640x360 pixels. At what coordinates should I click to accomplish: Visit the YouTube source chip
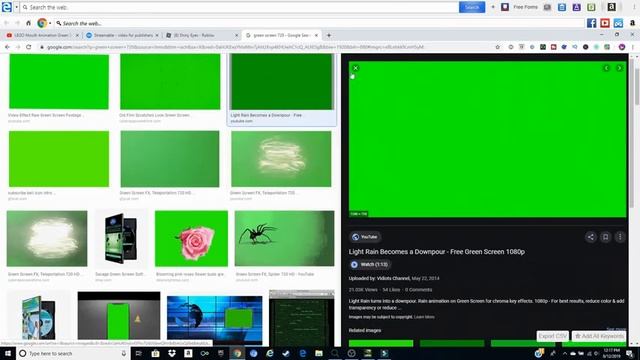click(364, 237)
